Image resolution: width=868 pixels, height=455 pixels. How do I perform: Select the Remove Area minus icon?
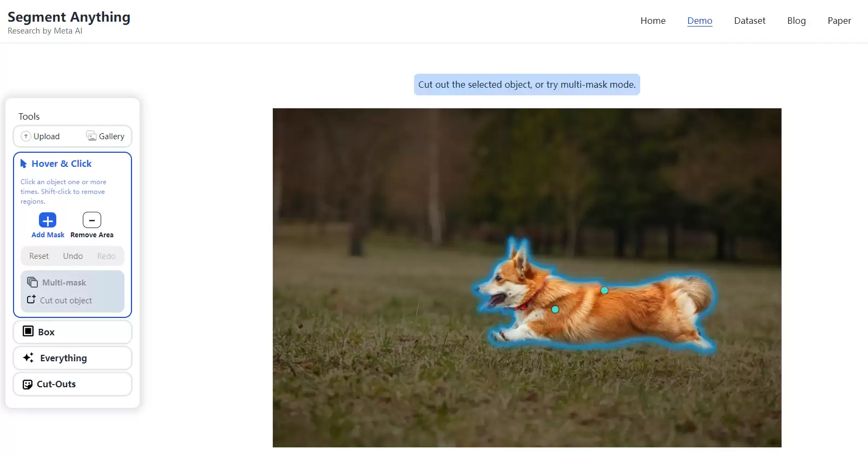click(x=92, y=220)
